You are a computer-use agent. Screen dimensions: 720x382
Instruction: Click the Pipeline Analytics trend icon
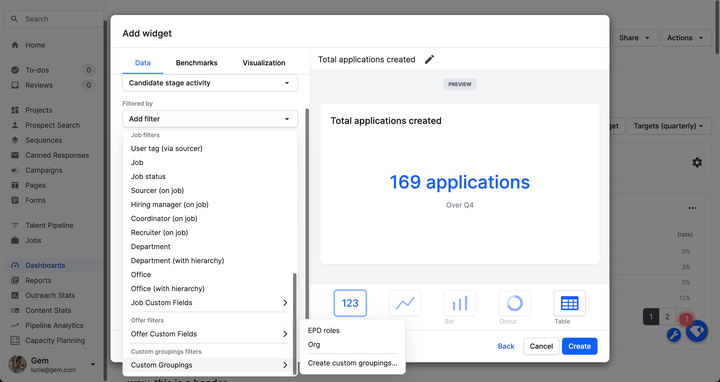15,326
